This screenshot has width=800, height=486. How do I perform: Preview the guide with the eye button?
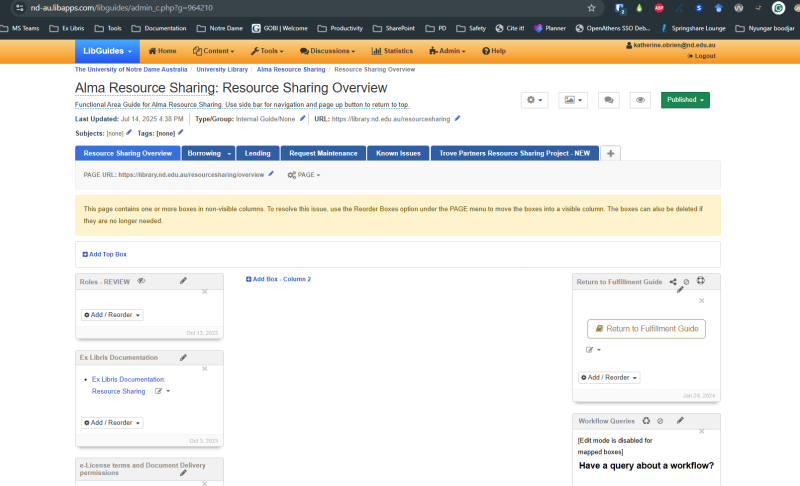point(640,100)
